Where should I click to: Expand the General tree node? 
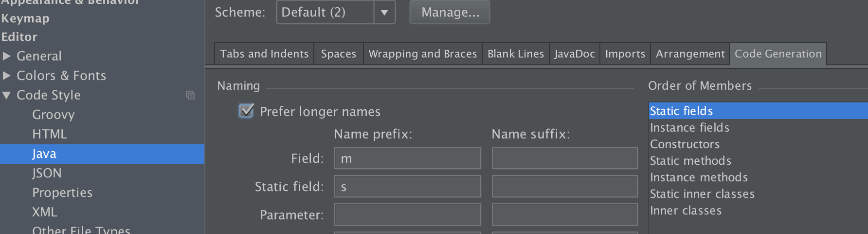pos(7,56)
